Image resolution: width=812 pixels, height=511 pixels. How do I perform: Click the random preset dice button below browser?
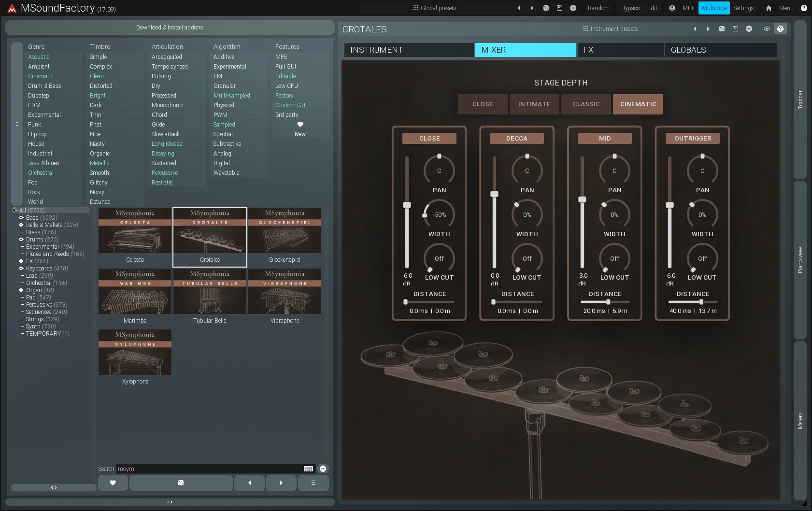pyautogui.click(x=181, y=483)
